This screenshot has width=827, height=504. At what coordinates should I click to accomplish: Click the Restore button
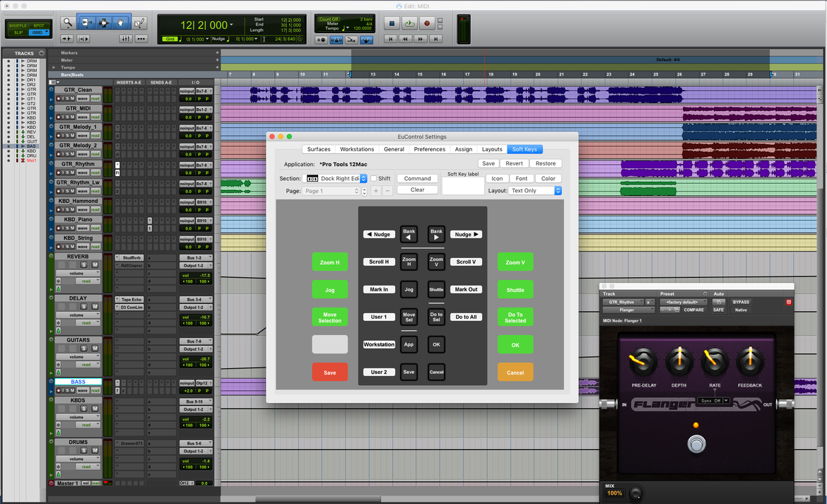click(546, 163)
